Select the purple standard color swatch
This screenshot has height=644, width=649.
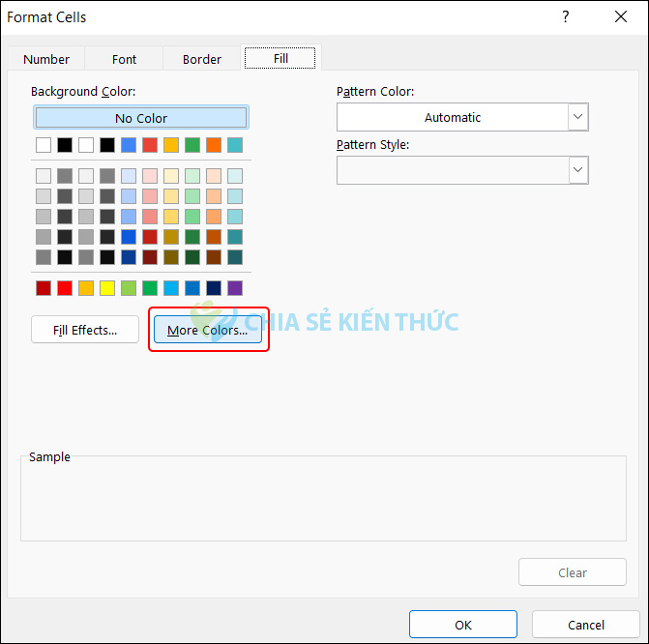pos(235,288)
